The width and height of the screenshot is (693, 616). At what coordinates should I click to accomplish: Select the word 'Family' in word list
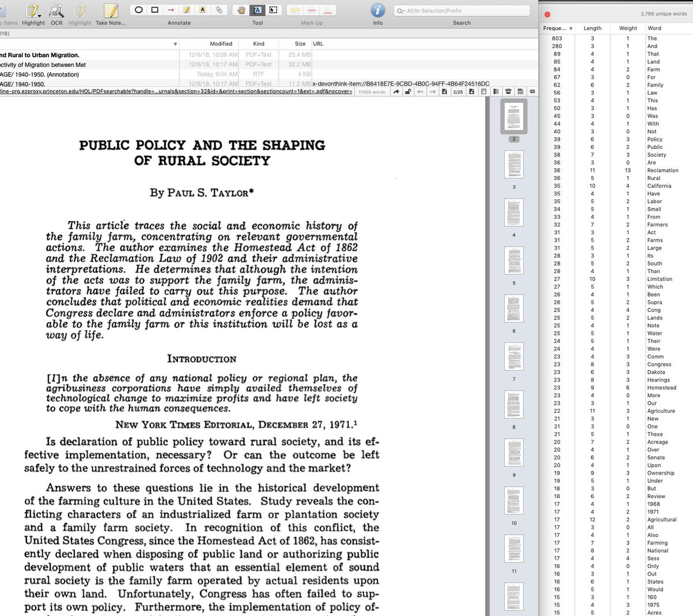(x=655, y=85)
